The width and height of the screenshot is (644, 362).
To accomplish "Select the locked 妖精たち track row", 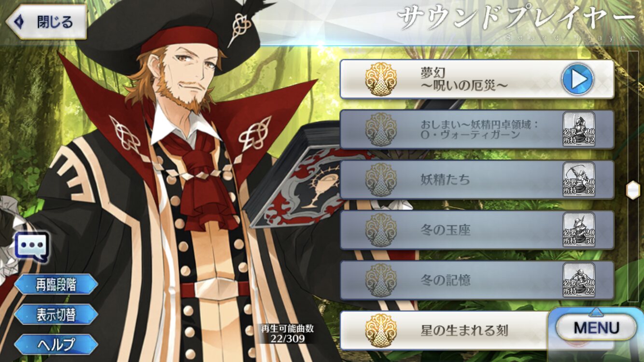I will tap(477, 180).
